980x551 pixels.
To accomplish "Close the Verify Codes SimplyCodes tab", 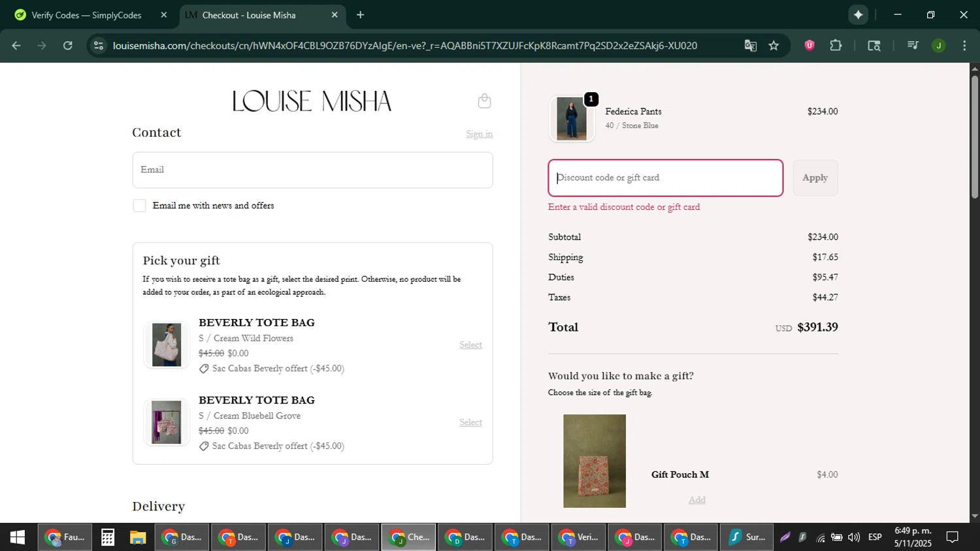I will click(x=164, y=15).
